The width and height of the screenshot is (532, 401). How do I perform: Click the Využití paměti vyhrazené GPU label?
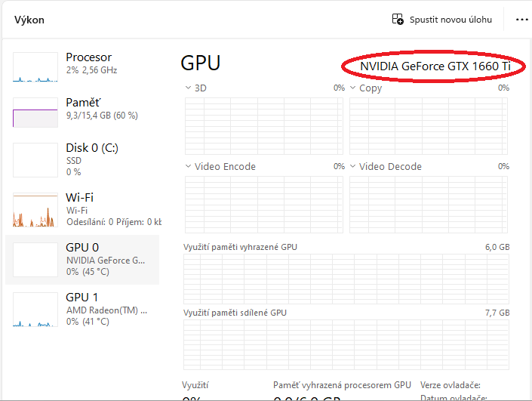click(240, 247)
